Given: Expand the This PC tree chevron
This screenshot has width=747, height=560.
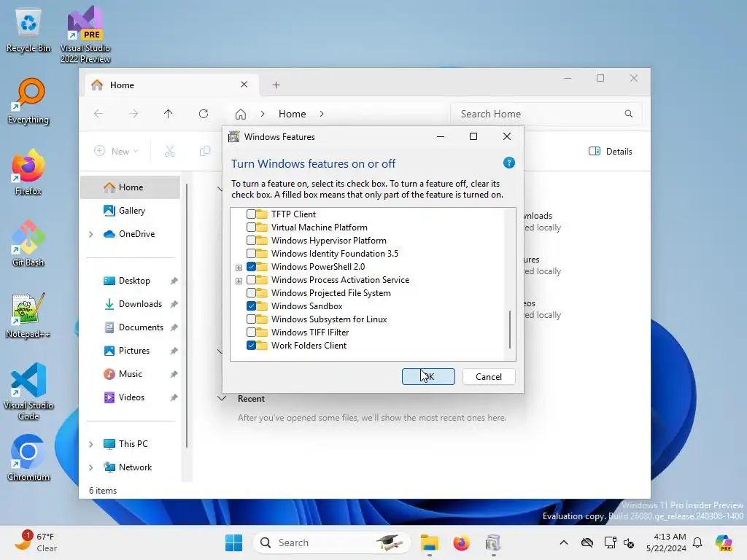Looking at the screenshot, I should [x=91, y=444].
